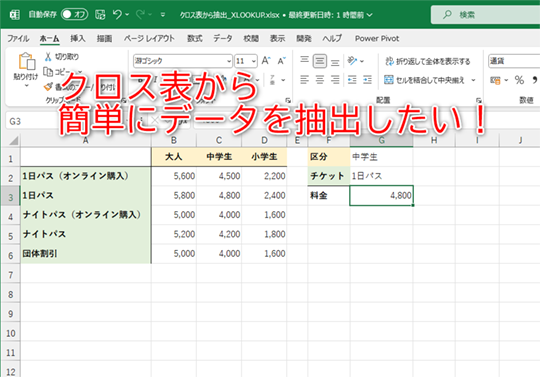Click the Align Right icon
540x377 pixels.
coord(335,80)
